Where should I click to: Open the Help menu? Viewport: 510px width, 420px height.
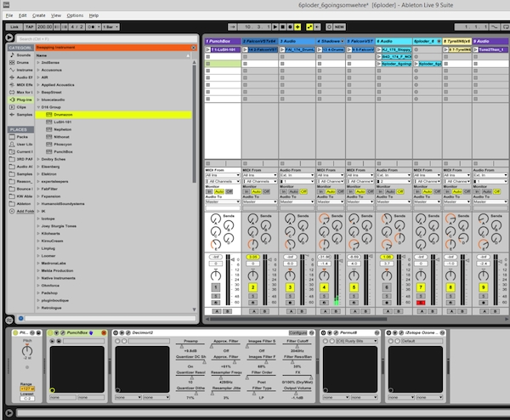(93, 15)
